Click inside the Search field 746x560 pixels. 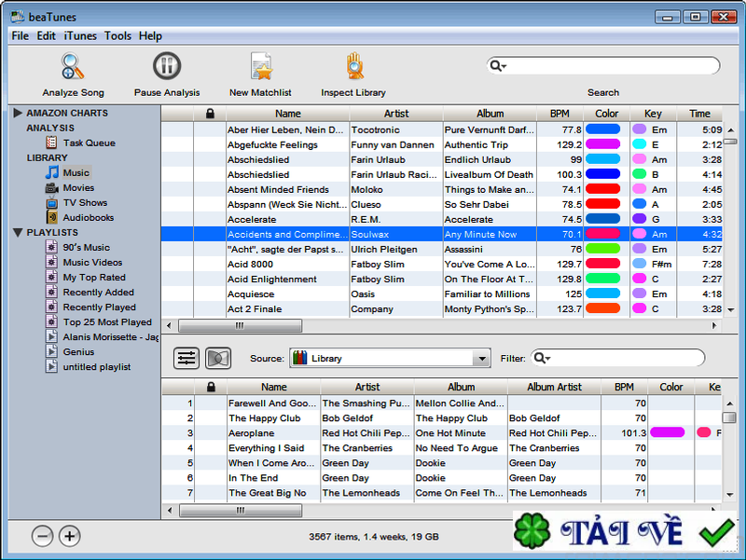tap(604, 67)
